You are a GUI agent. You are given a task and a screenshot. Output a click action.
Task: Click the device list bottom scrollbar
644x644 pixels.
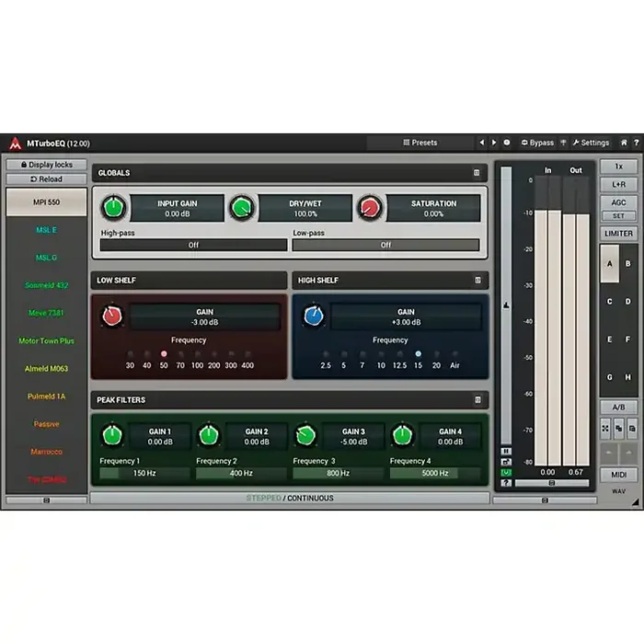click(46, 500)
